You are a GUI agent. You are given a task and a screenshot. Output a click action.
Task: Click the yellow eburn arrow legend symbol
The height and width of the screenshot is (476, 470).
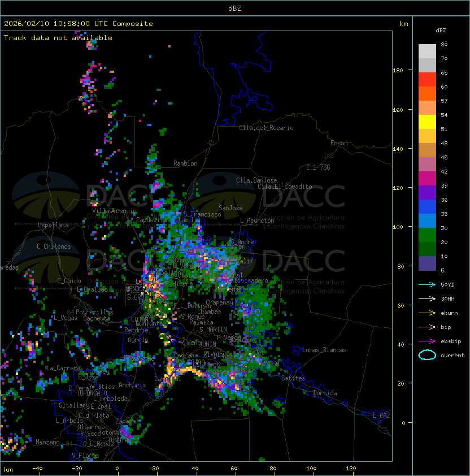point(427,313)
